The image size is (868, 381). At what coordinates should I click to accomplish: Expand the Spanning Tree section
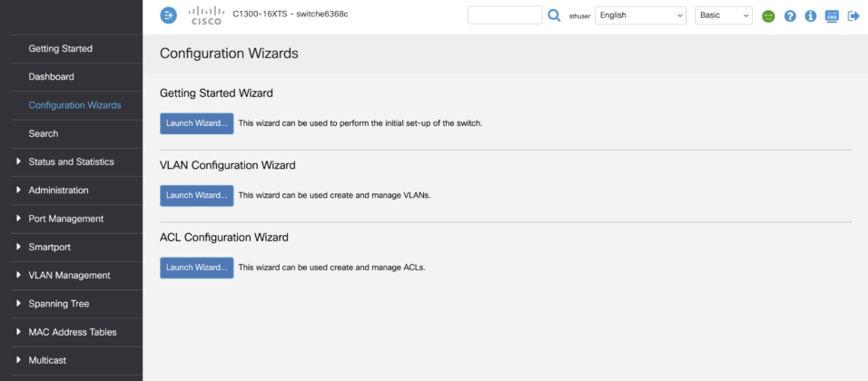[x=59, y=304]
